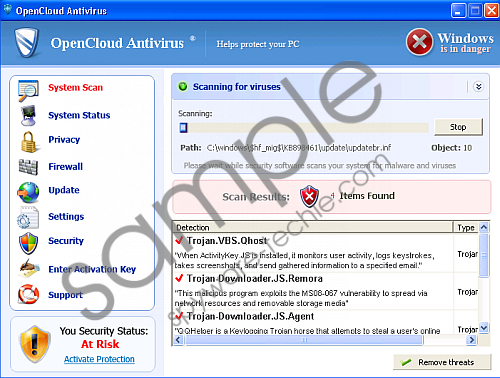Viewport: 500px width, 378px height.
Task: Toggle the Trojan.VBS.Qhost check mark
Action: (x=179, y=240)
